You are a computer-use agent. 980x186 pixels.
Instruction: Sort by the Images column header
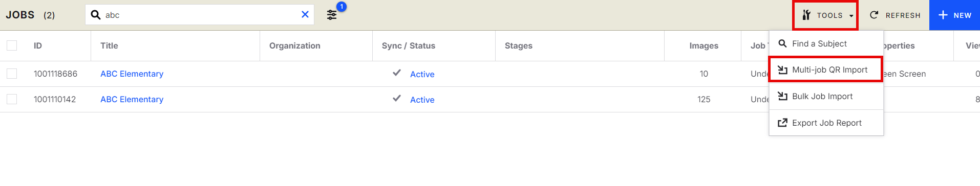(704, 45)
